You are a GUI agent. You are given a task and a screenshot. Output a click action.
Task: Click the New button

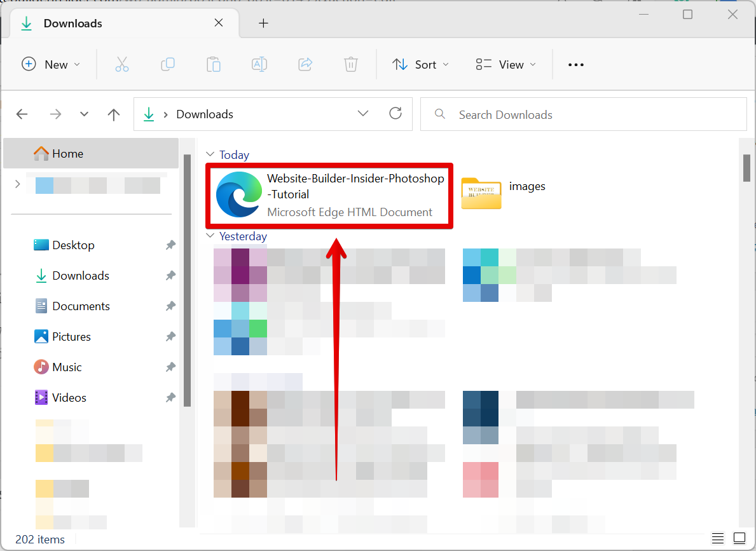[51, 64]
